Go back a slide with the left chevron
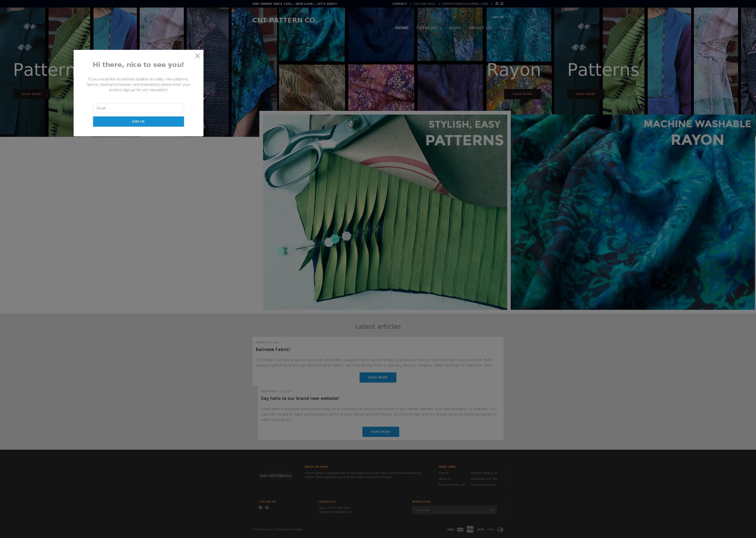The height and width of the screenshot is (538, 756). [x=490, y=104]
